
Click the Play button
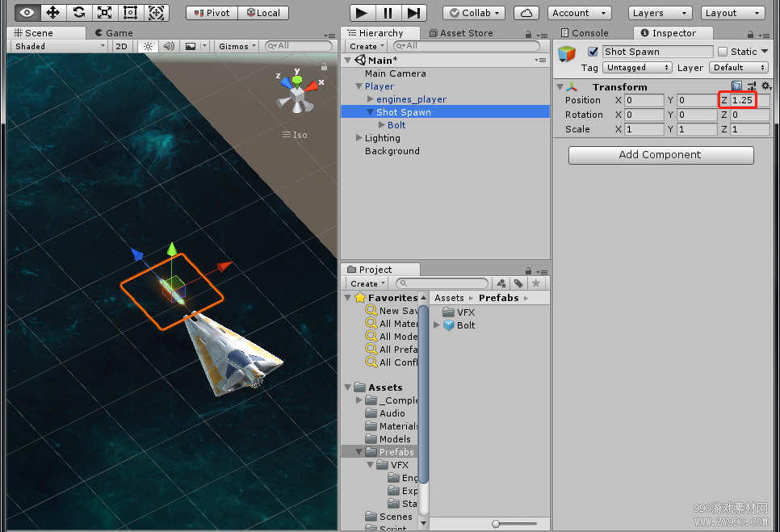coord(362,13)
